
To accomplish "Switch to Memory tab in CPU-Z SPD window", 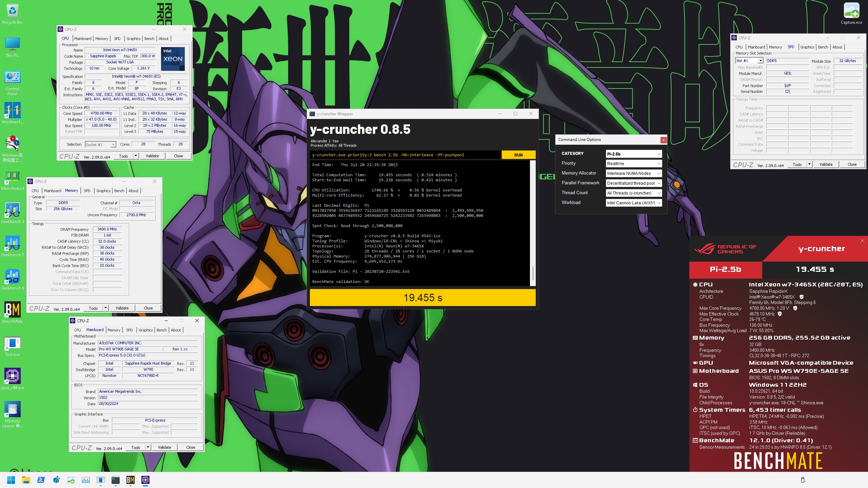I will [775, 47].
